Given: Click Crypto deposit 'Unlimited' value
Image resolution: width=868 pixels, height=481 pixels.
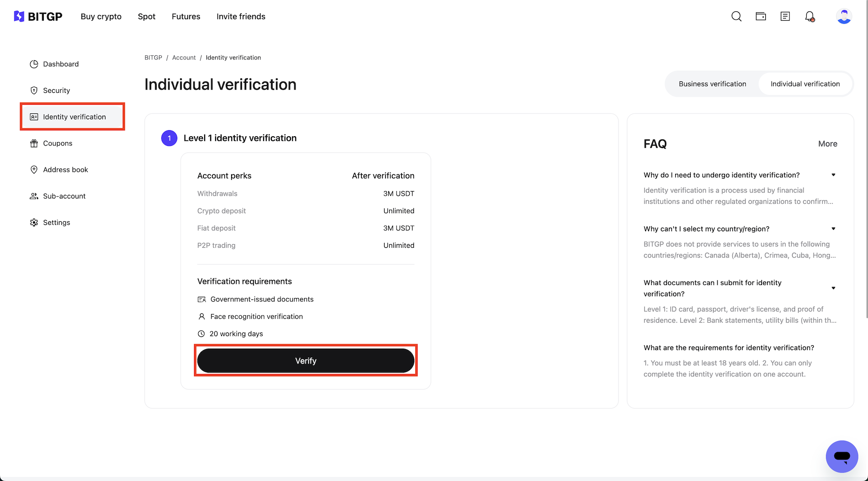Looking at the screenshot, I should pyautogui.click(x=399, y=211).
